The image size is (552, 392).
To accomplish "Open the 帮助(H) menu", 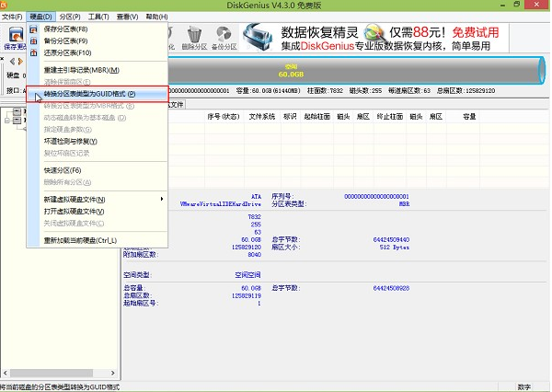I will pos(156,17).
